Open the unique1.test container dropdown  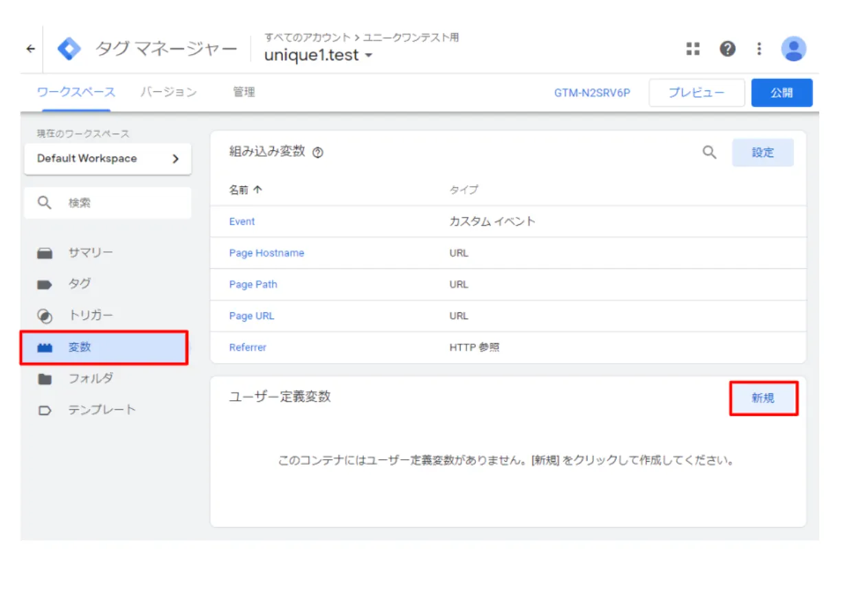[319, 56]
